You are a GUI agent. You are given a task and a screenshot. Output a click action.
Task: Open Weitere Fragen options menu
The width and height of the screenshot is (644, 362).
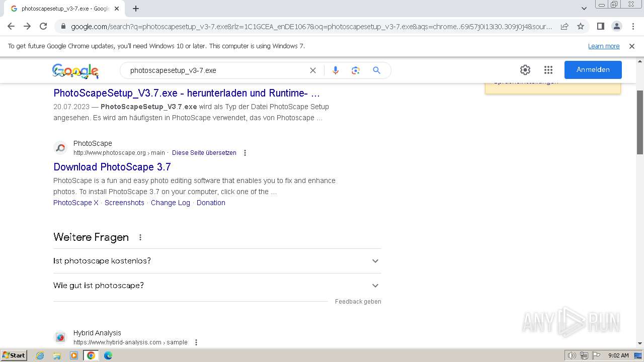[140, 237]
